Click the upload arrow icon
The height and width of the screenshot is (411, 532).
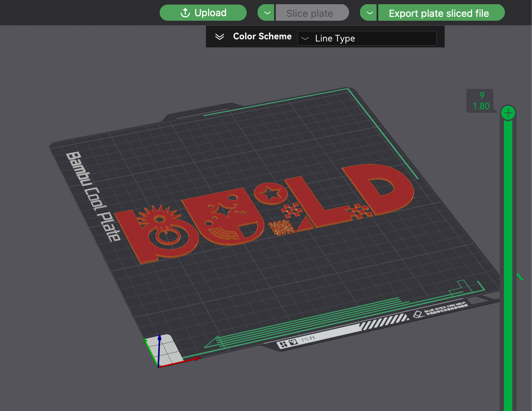tap(185, 13)
